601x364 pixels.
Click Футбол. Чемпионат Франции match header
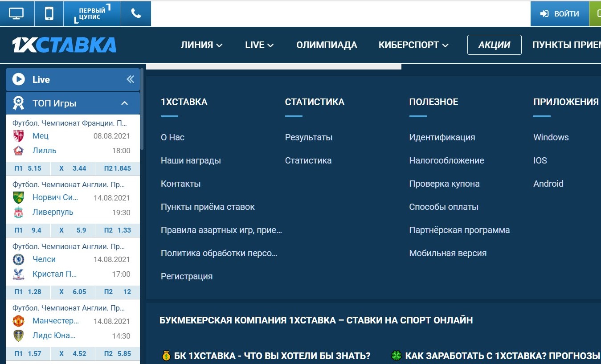(x=70, y=123)
